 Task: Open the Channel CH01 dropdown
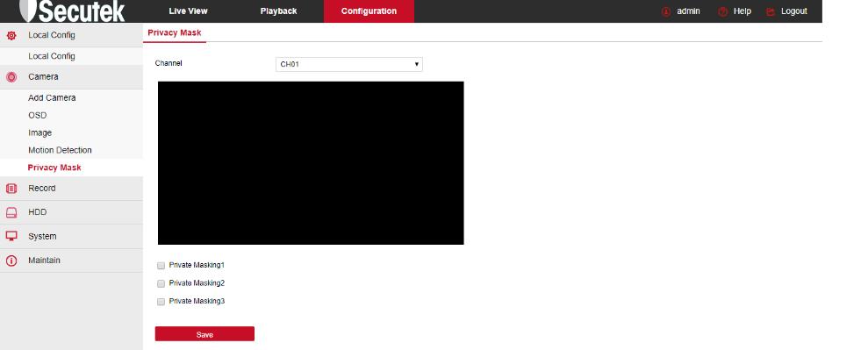349,64
